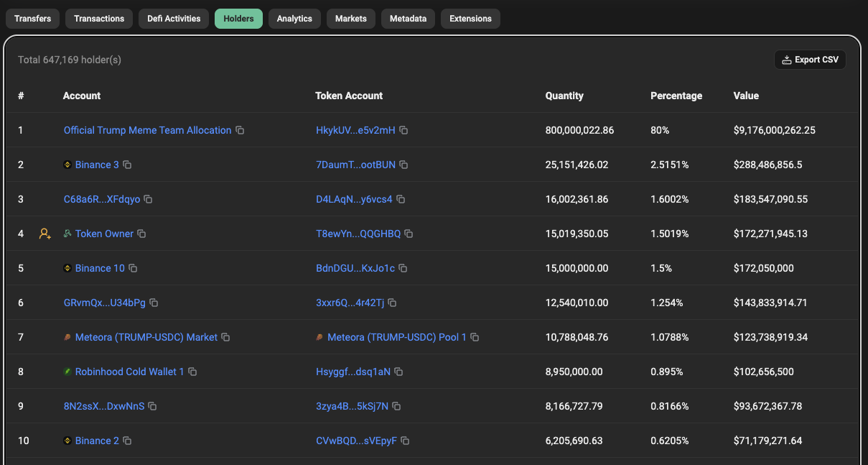868x465 pixels.
Task: Open token account 3zya4B...5kSj7N
Action: coord(352,406)
